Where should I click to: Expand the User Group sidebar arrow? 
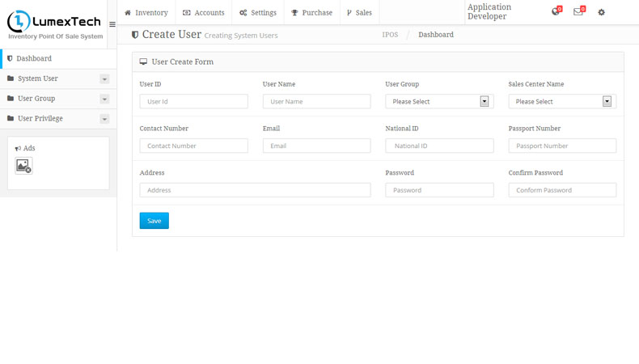(x=104, y=99)
